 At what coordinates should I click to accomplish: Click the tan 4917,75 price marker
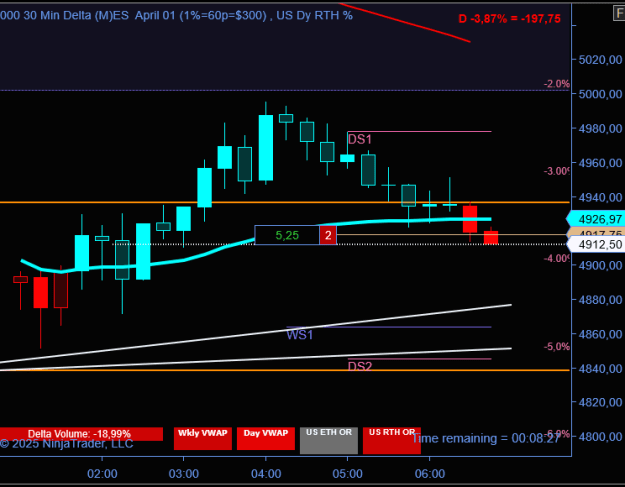596,233
